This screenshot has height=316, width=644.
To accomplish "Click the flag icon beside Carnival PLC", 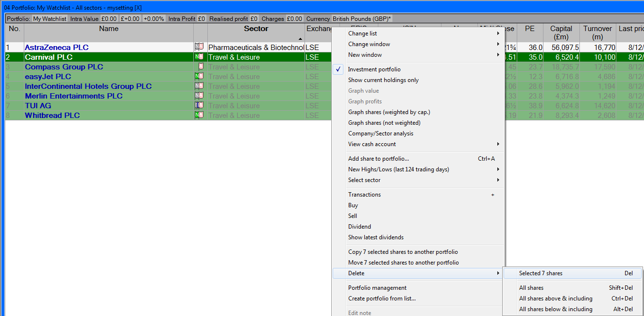I will pos(199,57).
